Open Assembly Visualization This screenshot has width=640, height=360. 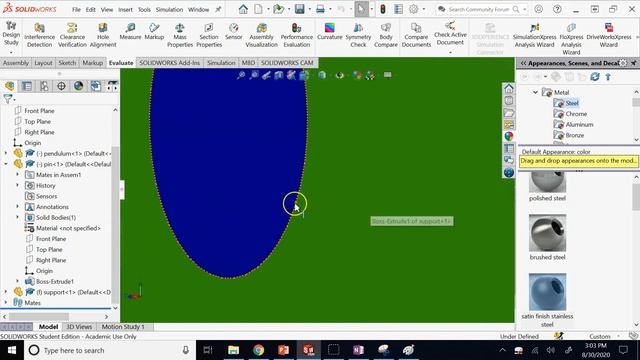[262, 35]
